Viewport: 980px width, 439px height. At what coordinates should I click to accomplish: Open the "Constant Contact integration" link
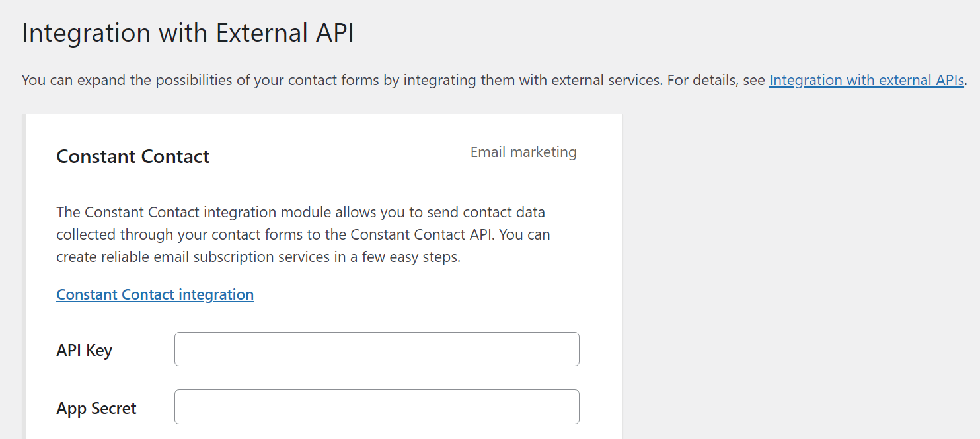[x=155, y=294]
